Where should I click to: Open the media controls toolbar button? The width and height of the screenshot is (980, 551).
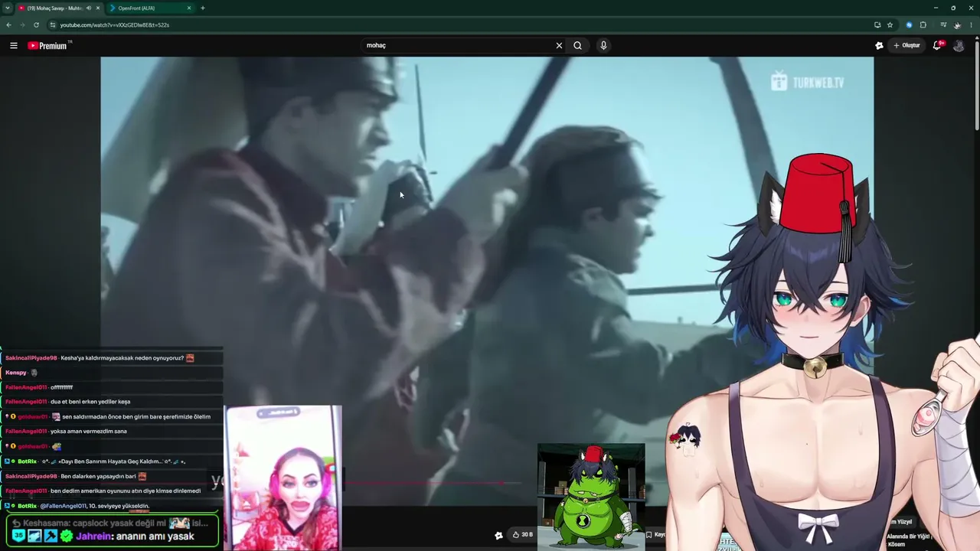coord(943,25)
